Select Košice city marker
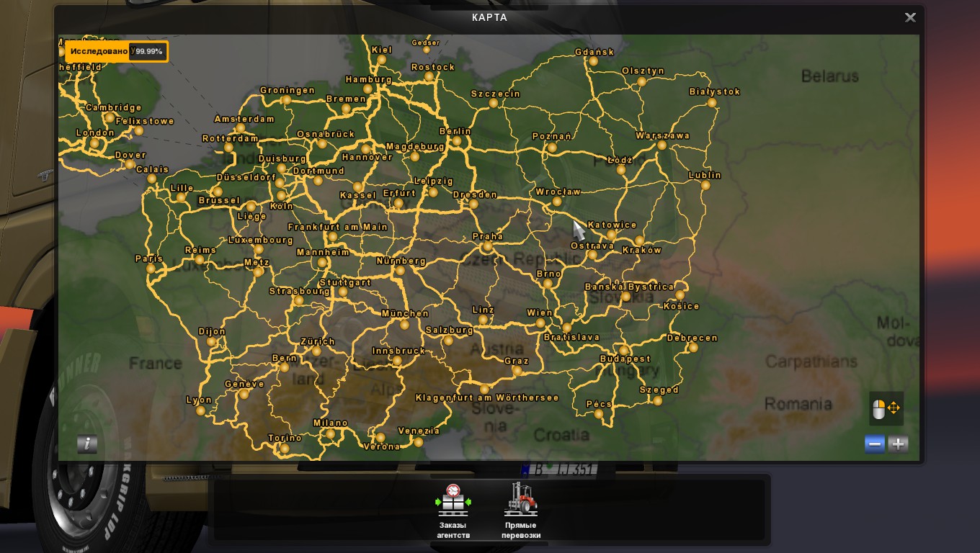This screenshot has height=553, width=980. point(680,295)
